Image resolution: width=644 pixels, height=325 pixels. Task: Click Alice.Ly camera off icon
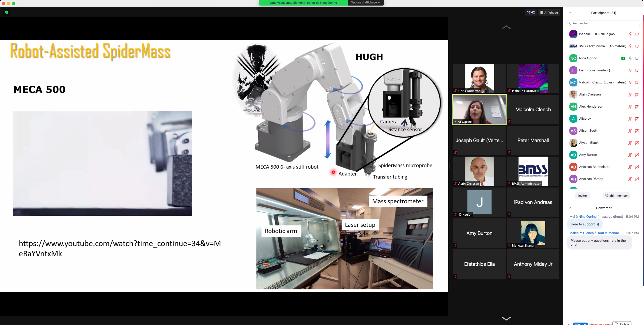tap(637, 119)
